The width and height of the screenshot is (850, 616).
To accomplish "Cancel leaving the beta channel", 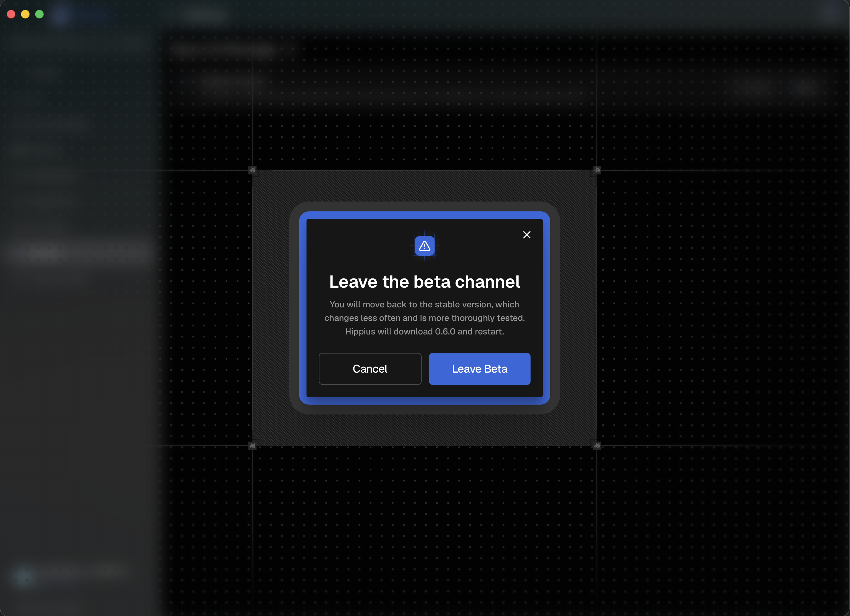I will (370, 369).
